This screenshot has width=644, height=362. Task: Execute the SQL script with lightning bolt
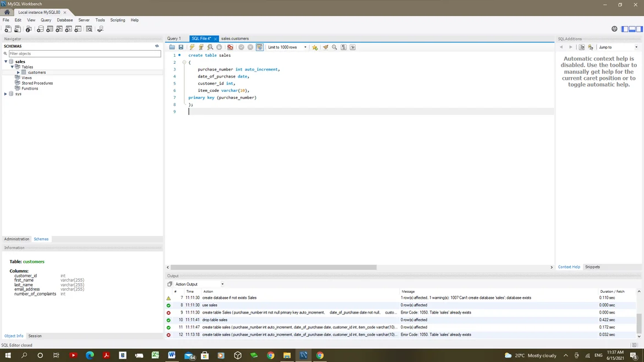(x=192, y=47)
